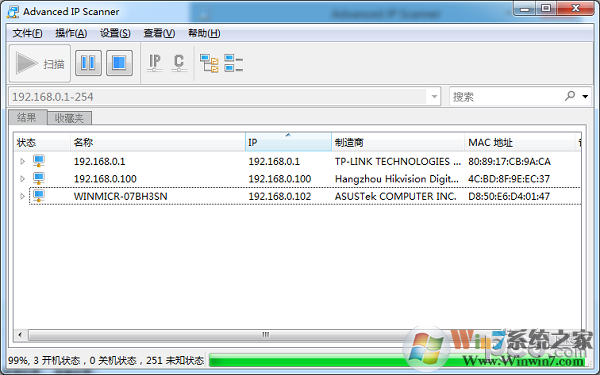This screenshot has width=600, height=375.
Task: Sort by the 名称 column header
Action: tap(158, 142)
